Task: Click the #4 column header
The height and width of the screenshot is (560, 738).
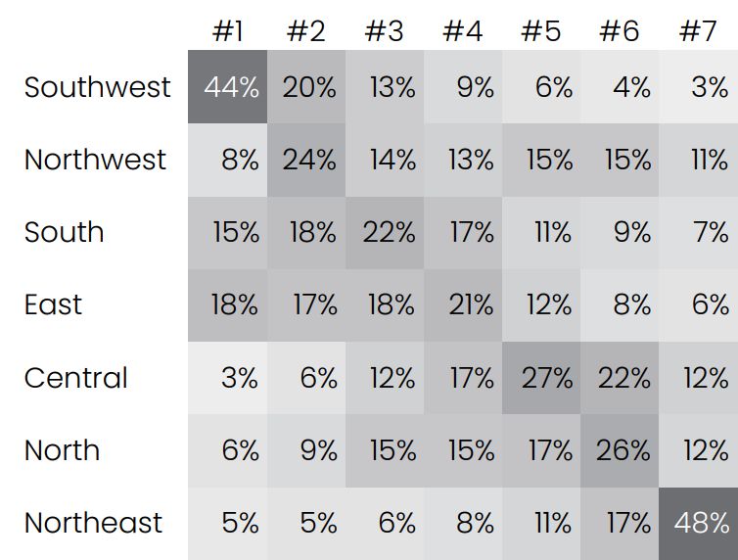Action: coord(463,31)
